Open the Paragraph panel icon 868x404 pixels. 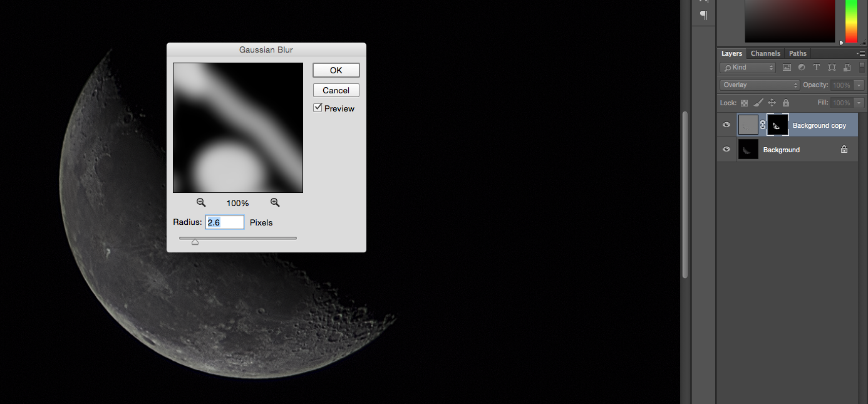tap(703, 14)
